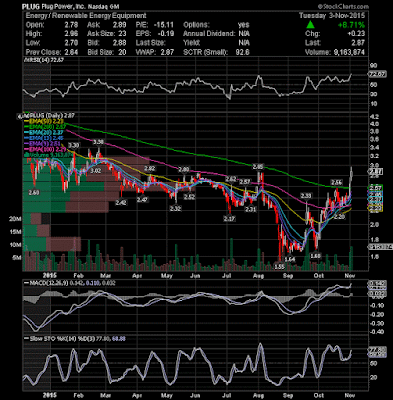Click the 2.42 low price label
This screenshot has height=400, width=393.
tap(121, 202)
